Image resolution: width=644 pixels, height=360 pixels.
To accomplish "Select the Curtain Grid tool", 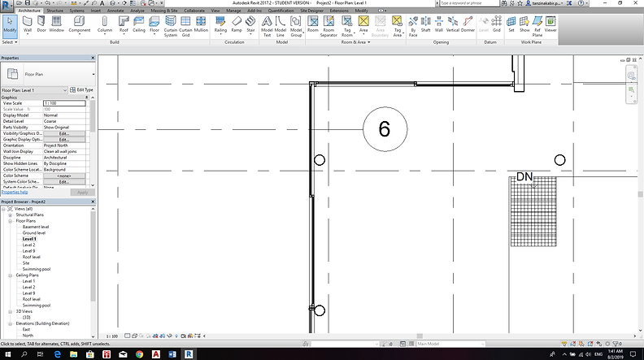I will (185, 27).
